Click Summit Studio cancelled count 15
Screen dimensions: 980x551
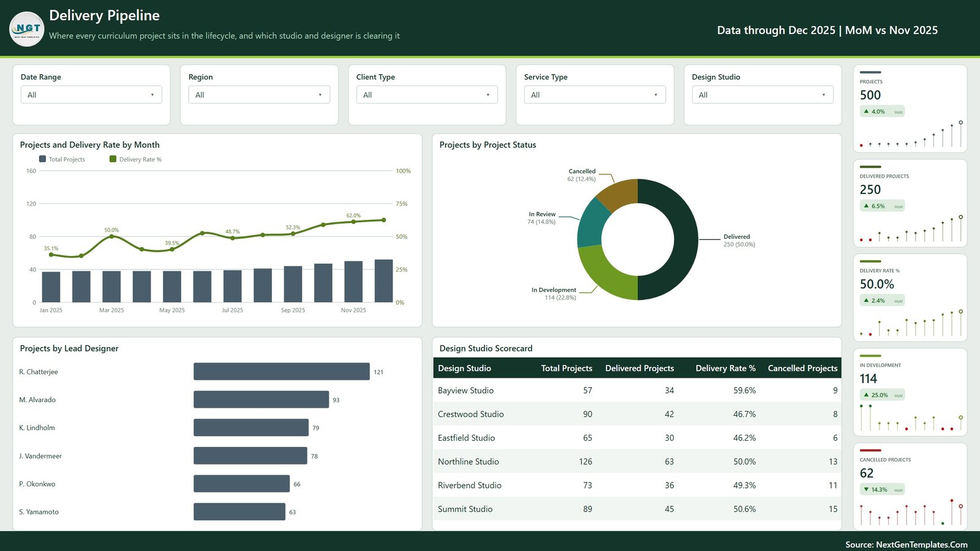tap(833, 509)
